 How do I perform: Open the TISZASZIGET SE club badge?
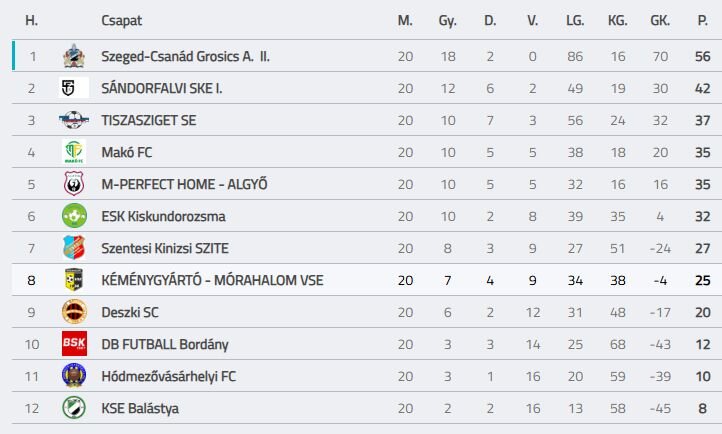74,120
